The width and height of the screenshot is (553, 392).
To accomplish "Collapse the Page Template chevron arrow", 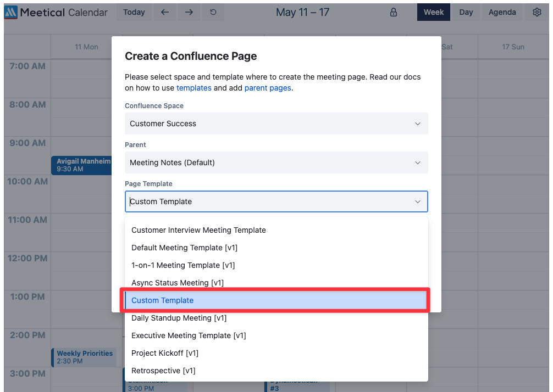I will [418, 202].
